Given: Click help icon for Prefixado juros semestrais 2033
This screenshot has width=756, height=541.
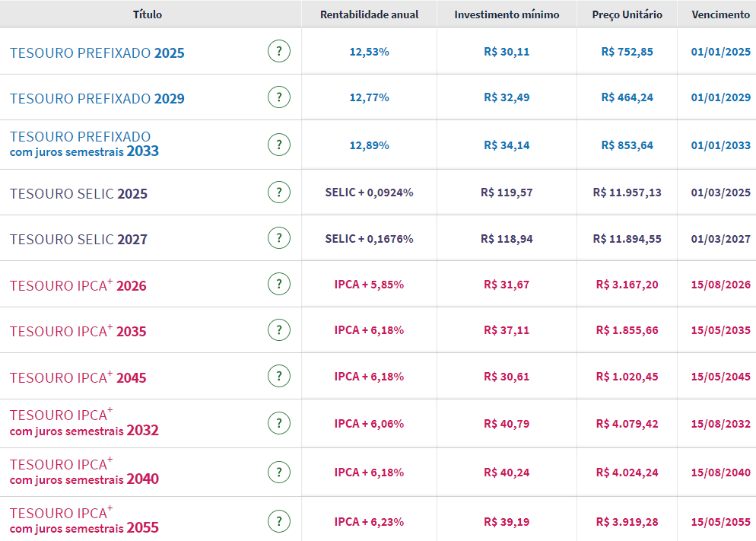Looking at the screenshot, I should pos(279,145).
